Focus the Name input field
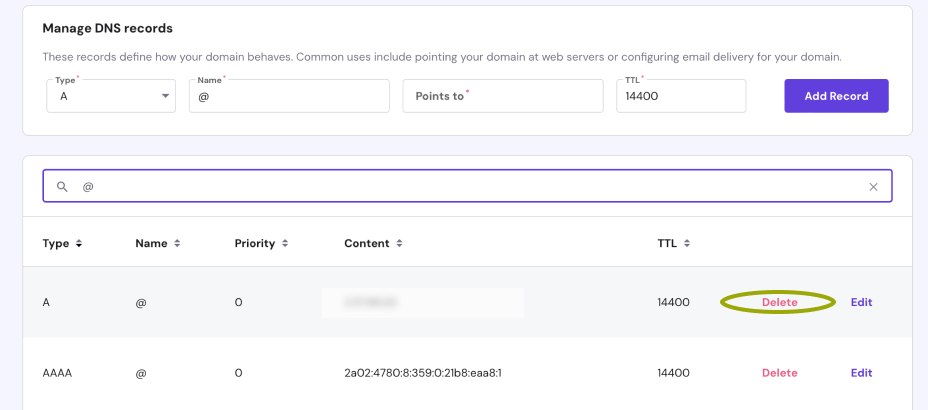Viewport: 928px width, 410px height. click(289, 96)
